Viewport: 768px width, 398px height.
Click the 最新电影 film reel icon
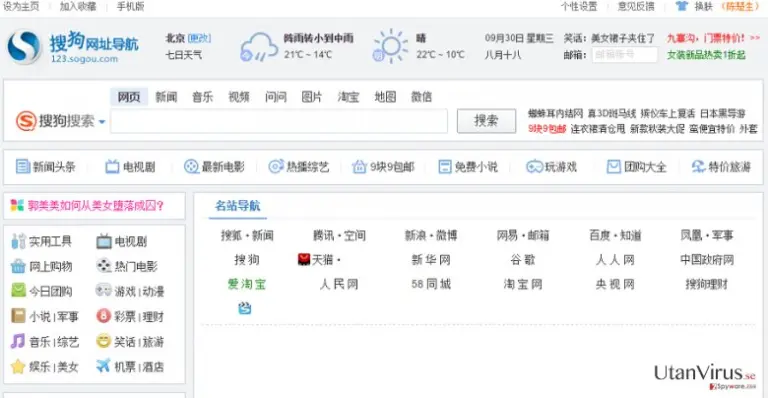click(191, 166)
